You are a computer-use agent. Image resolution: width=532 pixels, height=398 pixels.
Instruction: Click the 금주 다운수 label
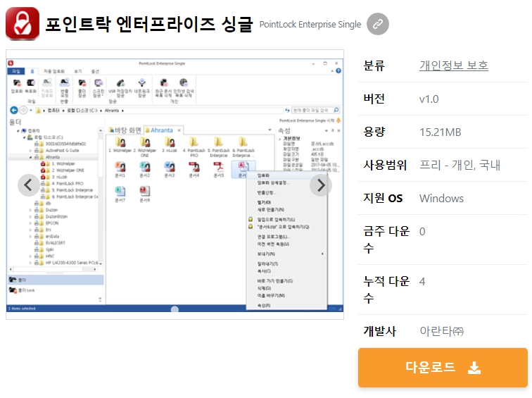(x=386, y=240)
